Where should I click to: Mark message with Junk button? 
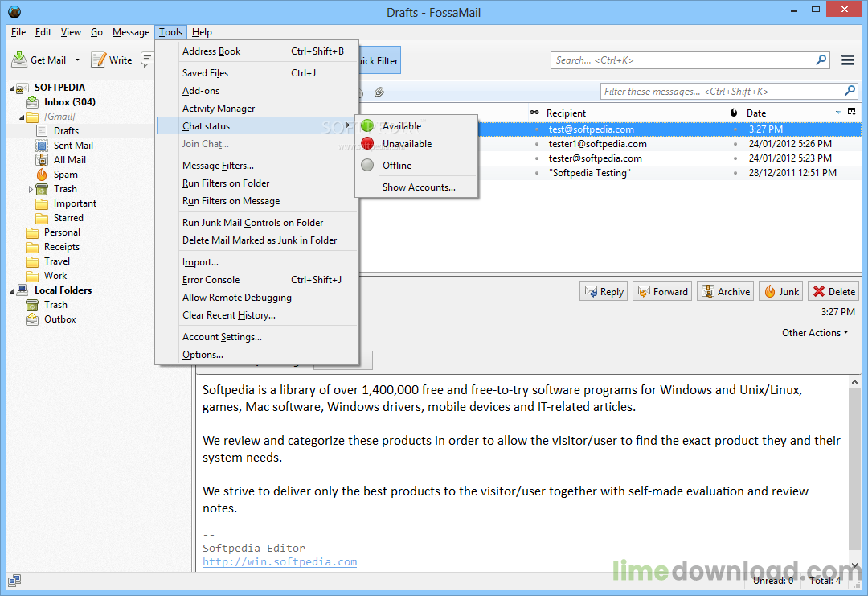tap(781, 291)
